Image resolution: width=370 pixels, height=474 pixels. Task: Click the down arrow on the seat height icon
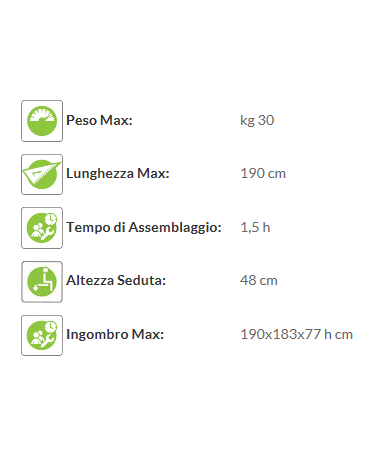[36, 288]
